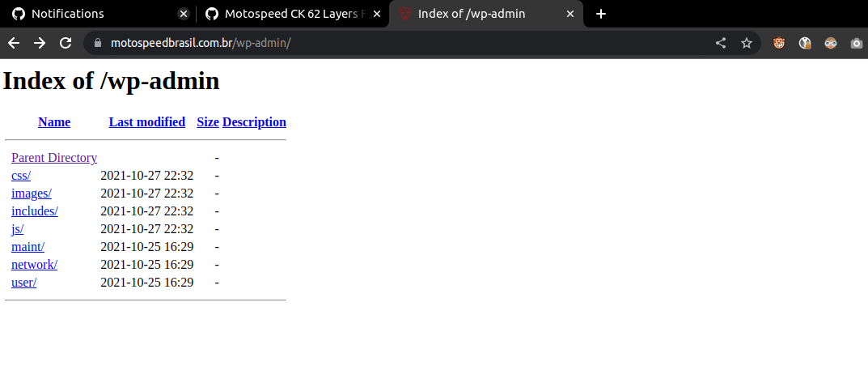This screenshot has width=868, height=366.
Task: Open the css/ directory
Action: pos(21,176)
